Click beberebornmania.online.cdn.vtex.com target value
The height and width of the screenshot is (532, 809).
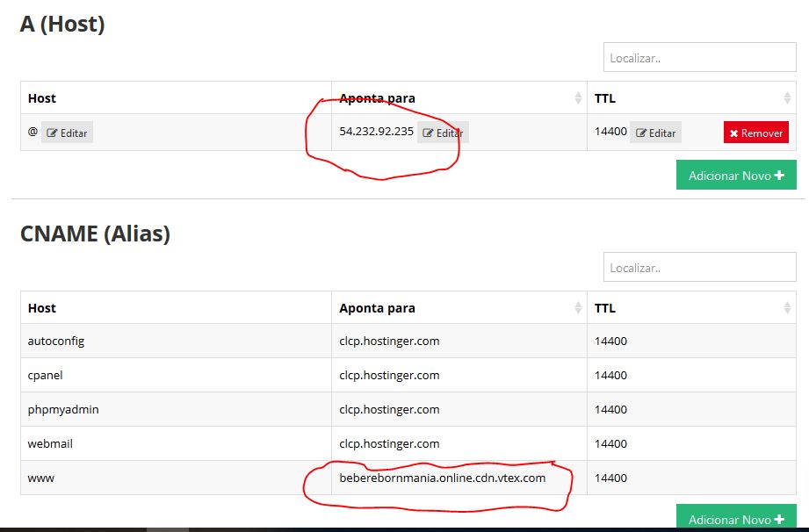click(442, 478)
